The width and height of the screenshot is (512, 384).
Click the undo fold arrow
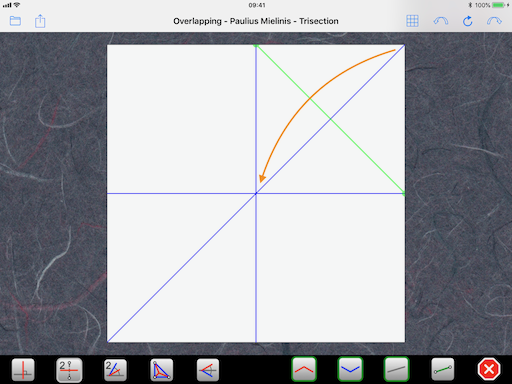point(441,21)
